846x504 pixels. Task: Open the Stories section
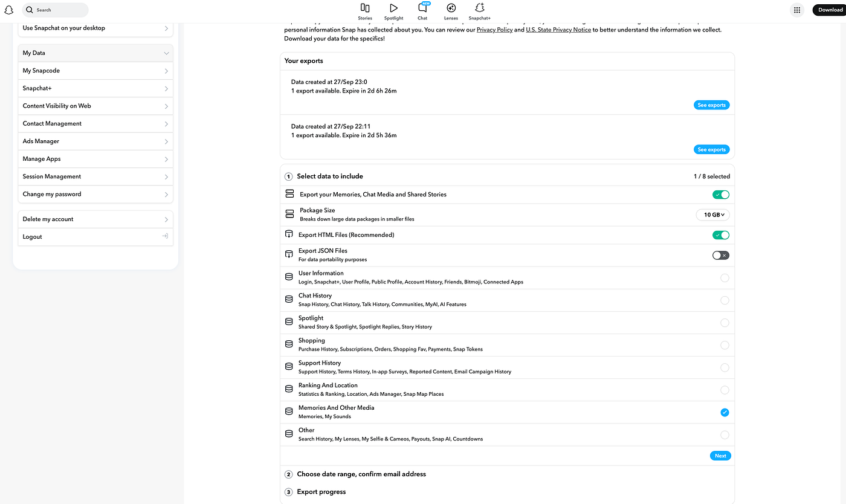pyautogui.click(x=365, y=11)
